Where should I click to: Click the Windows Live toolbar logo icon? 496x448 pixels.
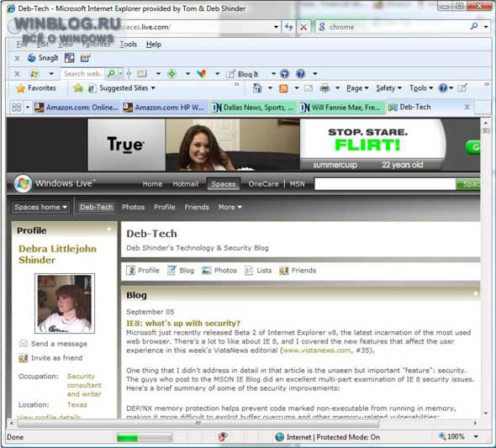click(x=34, y=74)
